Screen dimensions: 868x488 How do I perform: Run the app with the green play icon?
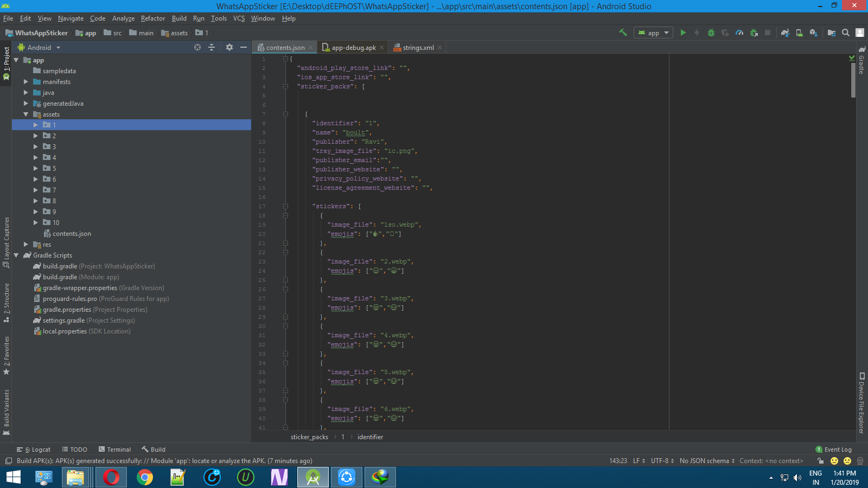tap(683, 33)
